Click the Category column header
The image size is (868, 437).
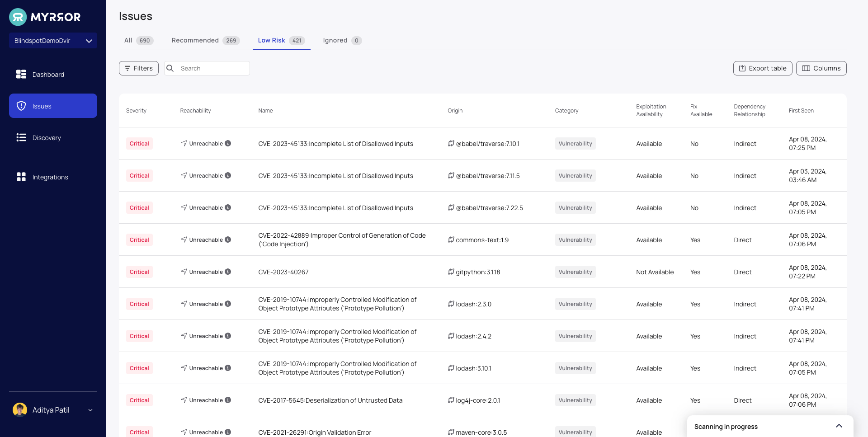pos(566,111)
